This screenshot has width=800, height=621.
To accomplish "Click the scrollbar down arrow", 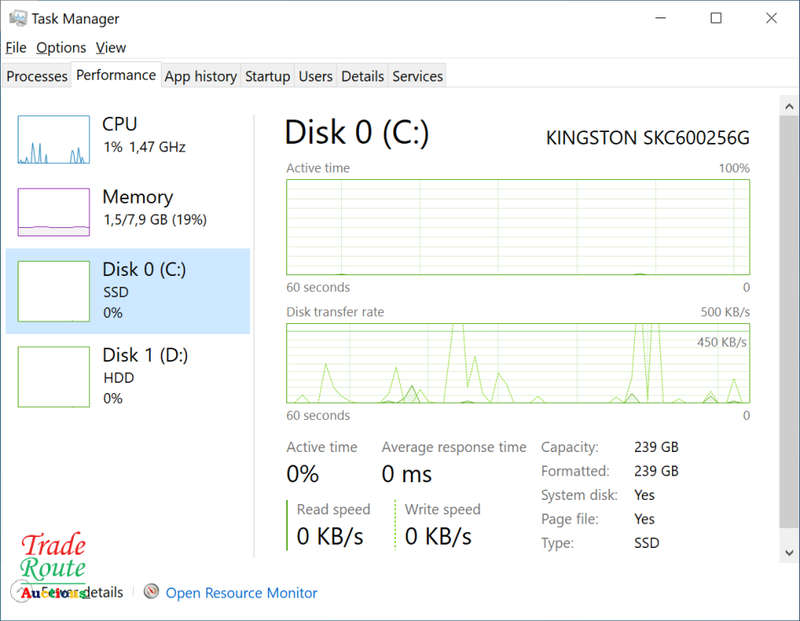I will coord(789,552).
